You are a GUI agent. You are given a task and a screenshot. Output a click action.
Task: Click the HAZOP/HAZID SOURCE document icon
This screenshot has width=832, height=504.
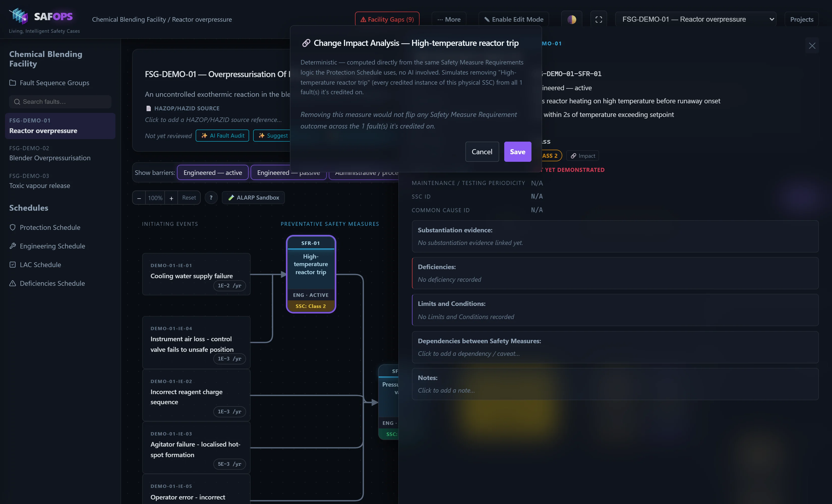pos(148,108)
